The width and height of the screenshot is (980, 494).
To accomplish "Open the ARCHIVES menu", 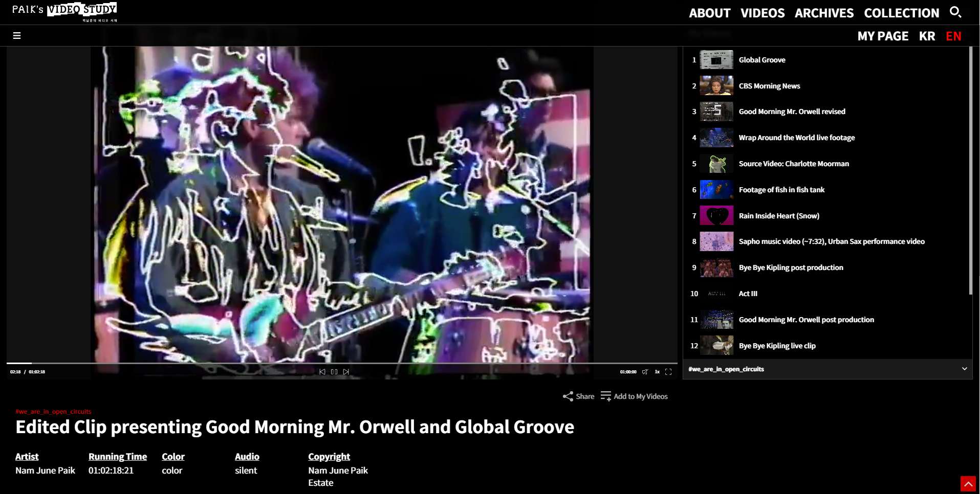I will 824,13.
